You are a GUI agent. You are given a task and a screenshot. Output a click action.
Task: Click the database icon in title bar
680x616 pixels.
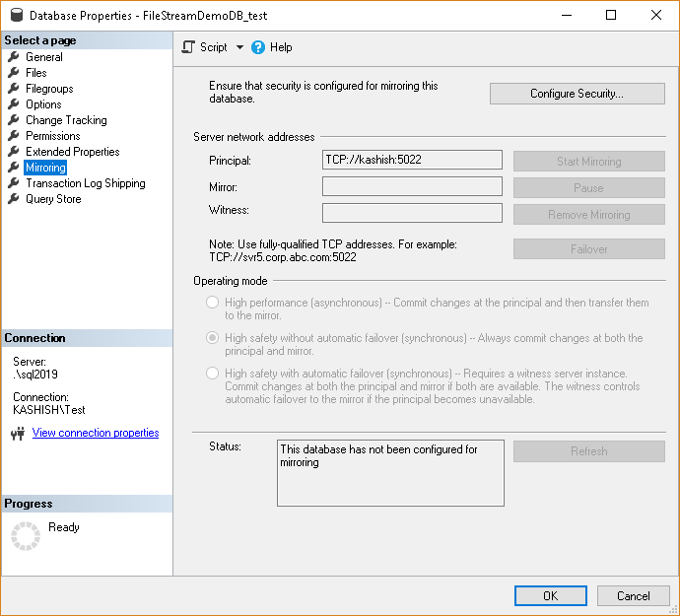pyautogui.click(x=17, y=16)
